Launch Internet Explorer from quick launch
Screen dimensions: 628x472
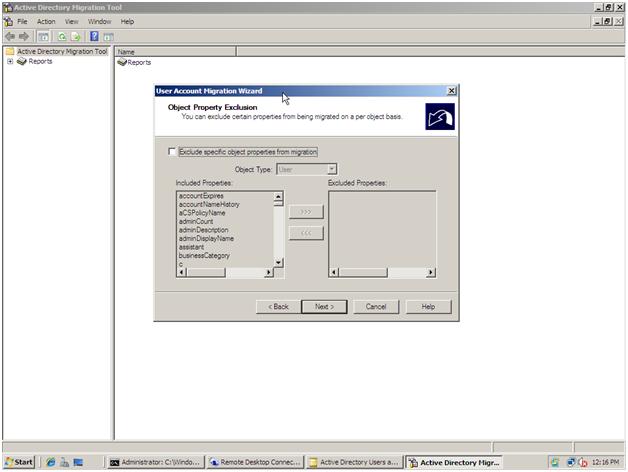(51, 462)
